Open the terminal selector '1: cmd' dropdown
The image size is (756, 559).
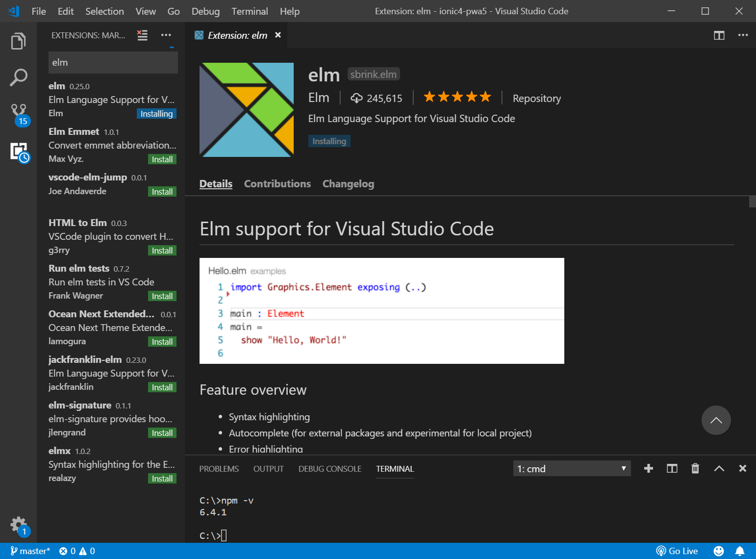click(571, 468)
